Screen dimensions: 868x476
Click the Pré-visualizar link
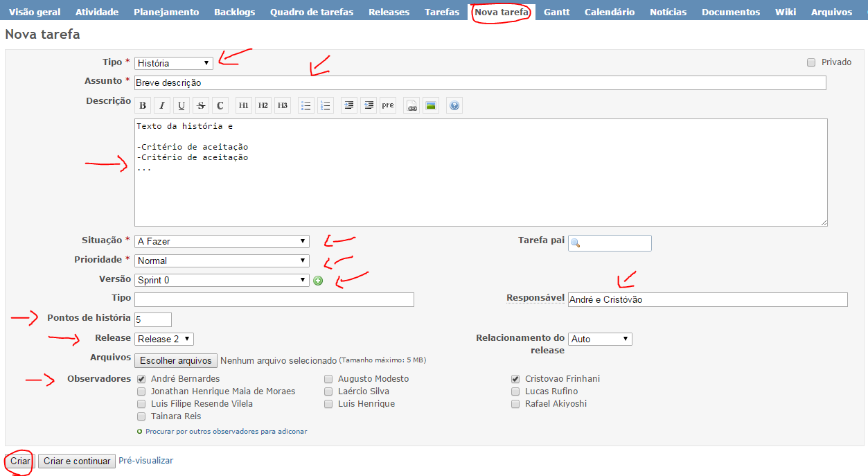[x=145, y=461]
